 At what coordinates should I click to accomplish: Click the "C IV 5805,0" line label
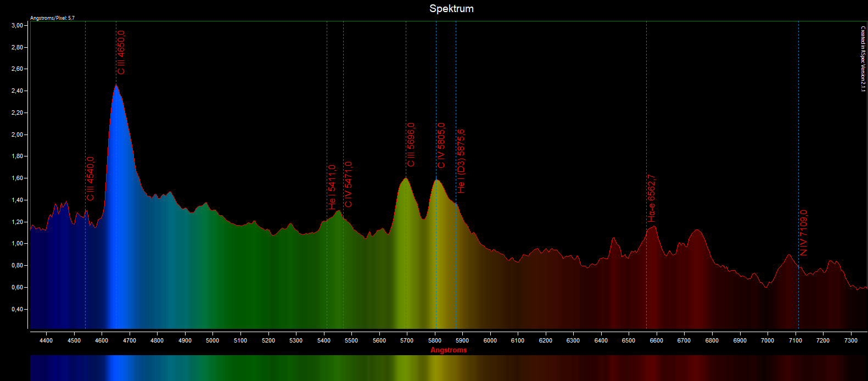coord(441,145)
